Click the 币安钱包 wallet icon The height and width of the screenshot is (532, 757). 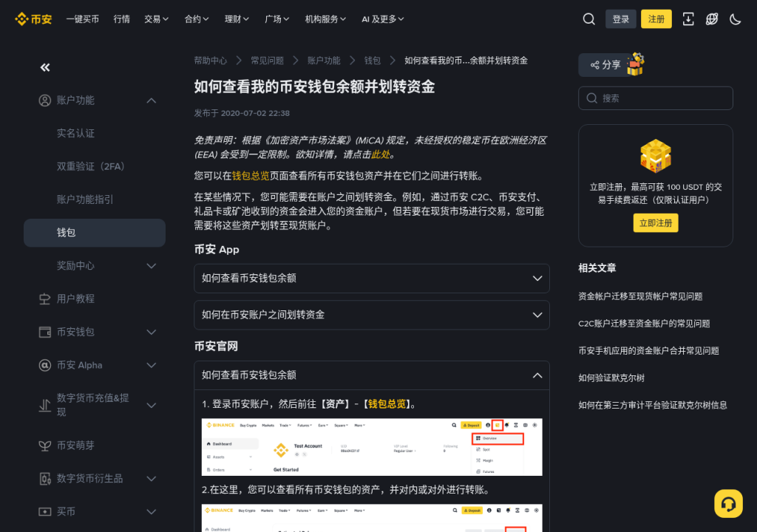[x=45, y=332]
